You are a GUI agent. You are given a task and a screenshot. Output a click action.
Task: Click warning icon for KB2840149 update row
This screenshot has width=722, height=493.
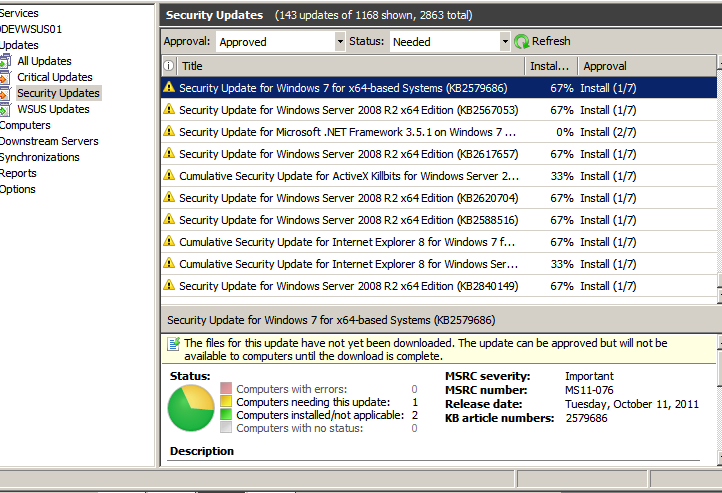point(169,285)
